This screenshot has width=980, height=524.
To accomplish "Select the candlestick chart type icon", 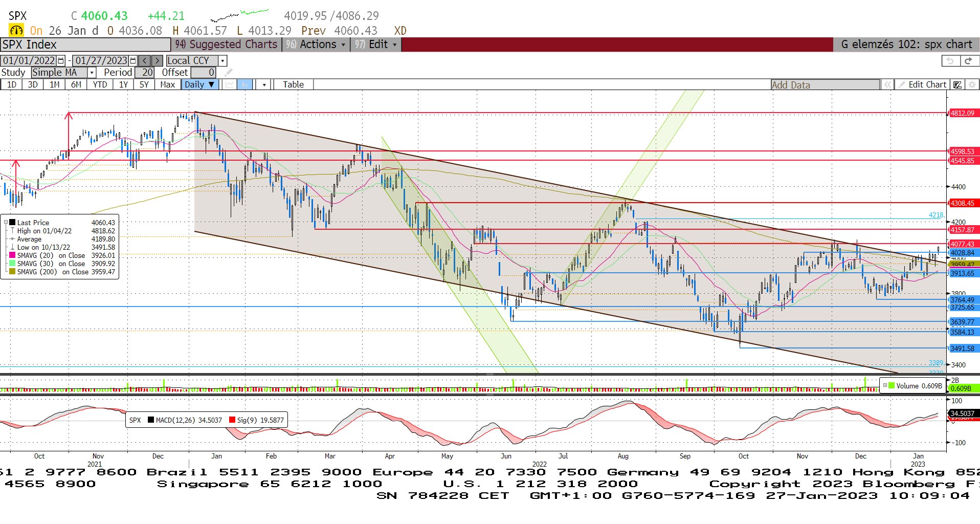I will click(245, 84).
